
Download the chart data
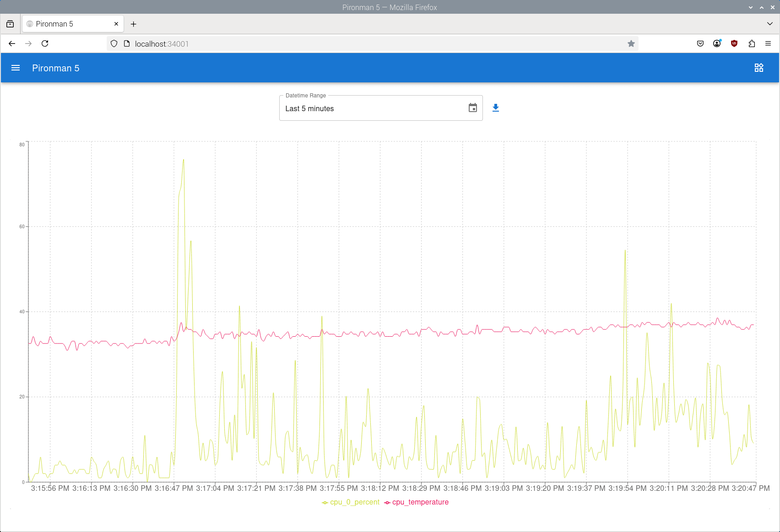click(496, 108)
